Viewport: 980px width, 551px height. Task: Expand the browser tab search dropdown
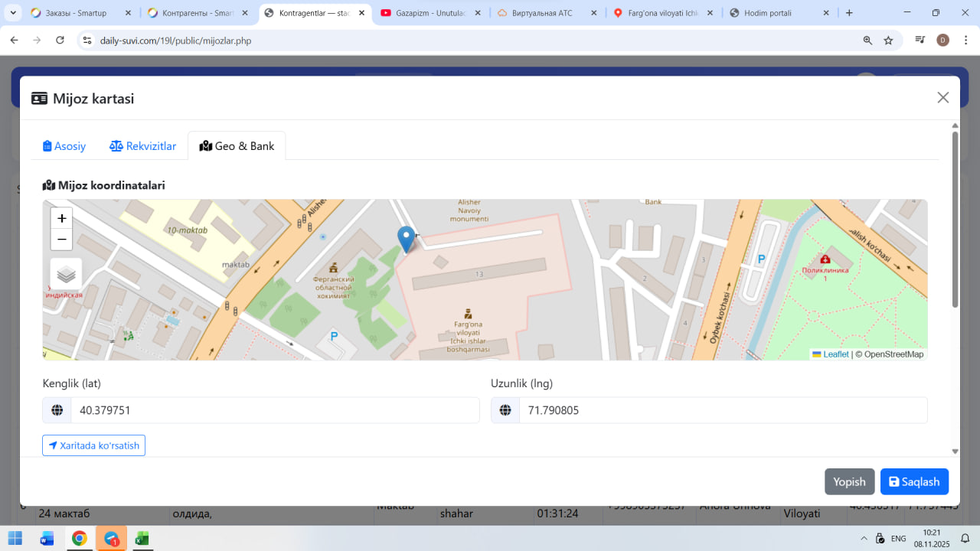(13, 13)
